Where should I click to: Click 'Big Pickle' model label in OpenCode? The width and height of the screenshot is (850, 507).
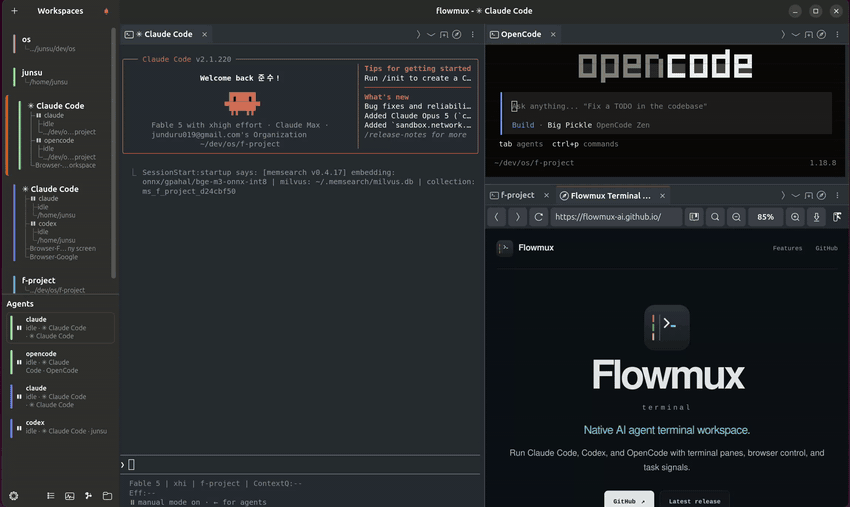[x=569, y=125]
